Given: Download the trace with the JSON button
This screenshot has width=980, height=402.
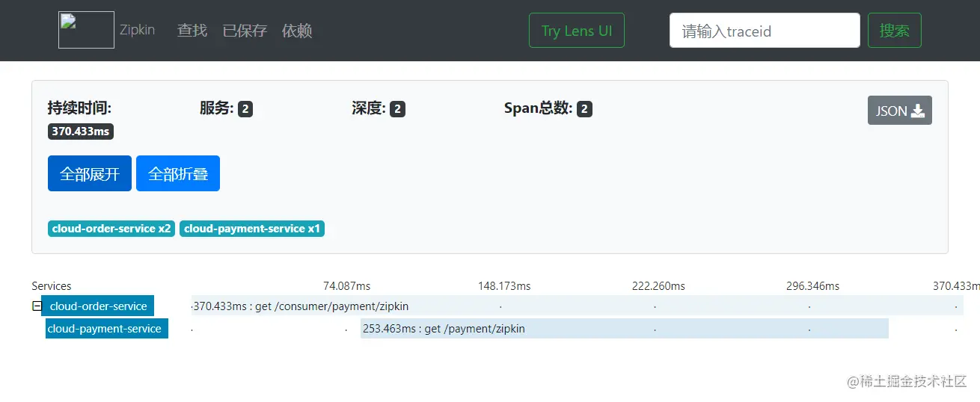Looking at the screenshot, I should [900, 111].
